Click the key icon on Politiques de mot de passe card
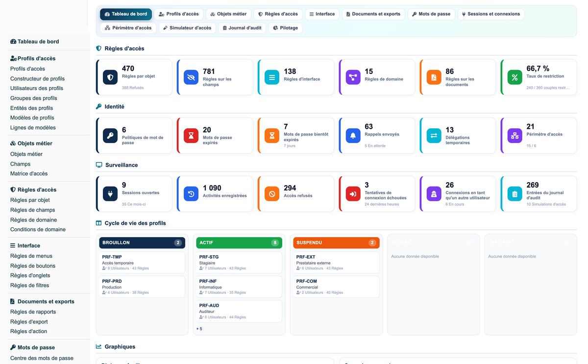588x364 pixels. pyautogui.click(x=110, y=136)
